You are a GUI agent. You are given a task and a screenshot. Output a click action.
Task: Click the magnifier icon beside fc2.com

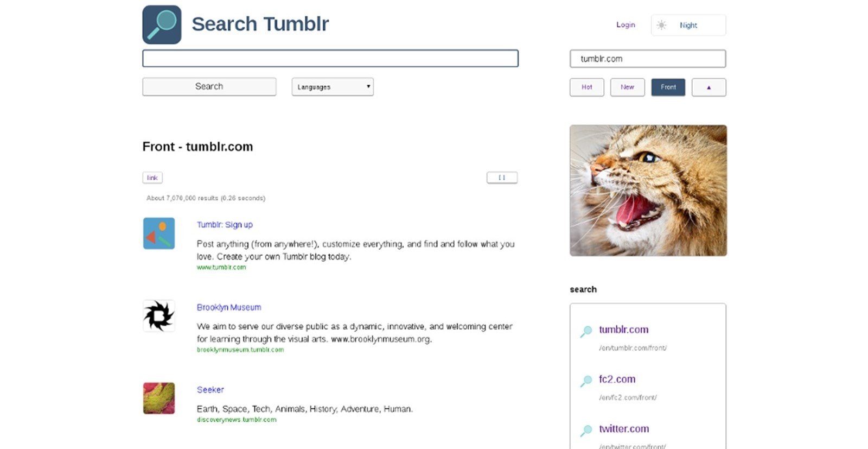(586, 381)
